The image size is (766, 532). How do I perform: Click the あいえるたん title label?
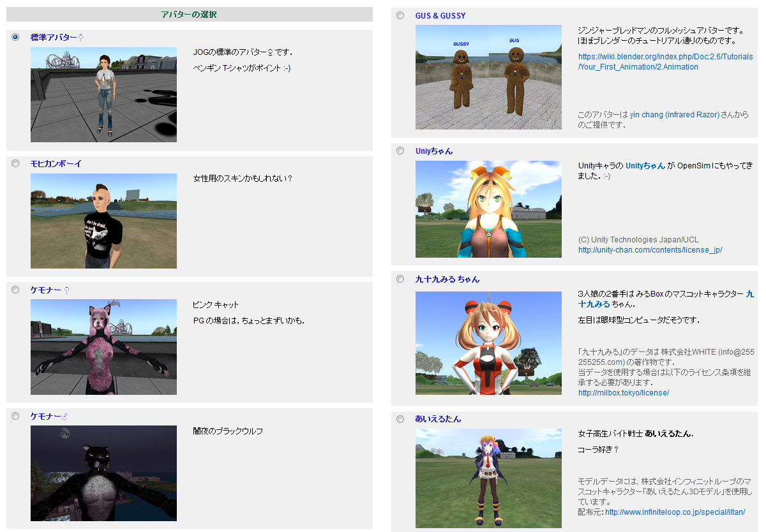pyautogui.click(x=438, y=419)
